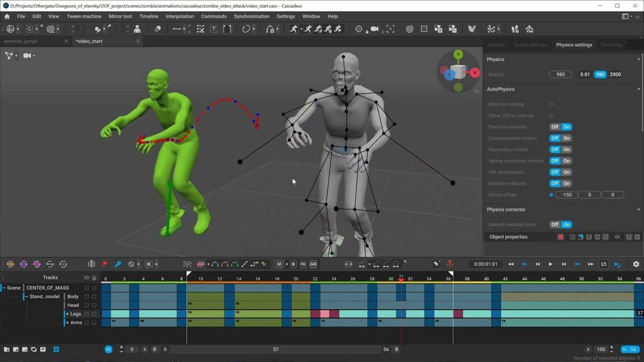
Task: Open the Interpolation menu
Action: [x=180, y=16]
